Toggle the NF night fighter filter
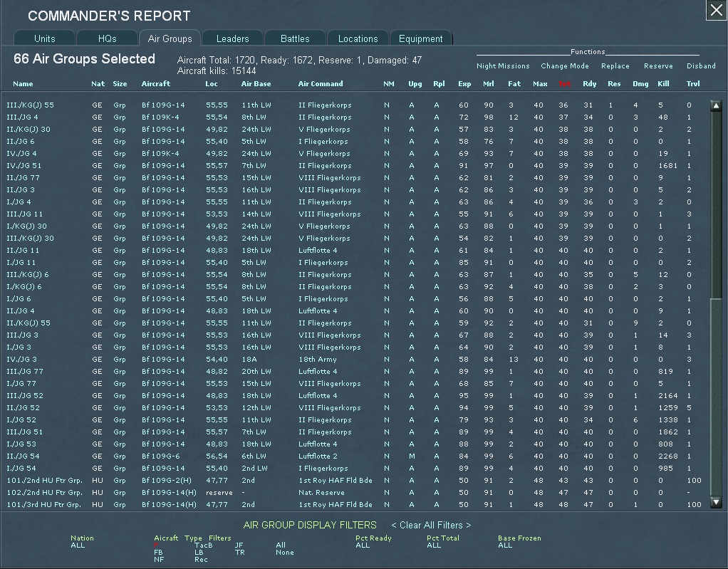 coord(159,559)
